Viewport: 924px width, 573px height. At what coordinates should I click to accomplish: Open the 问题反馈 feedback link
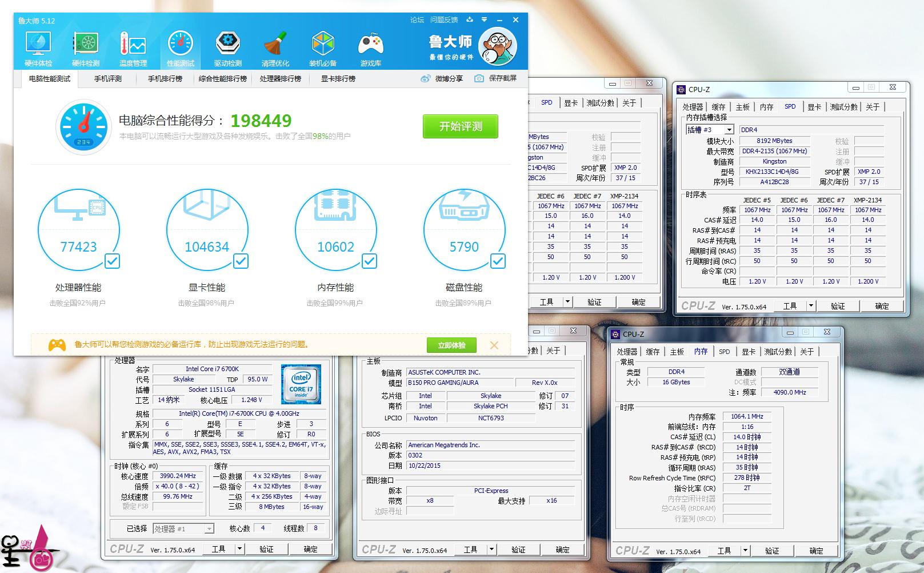(x=444, y=19)
